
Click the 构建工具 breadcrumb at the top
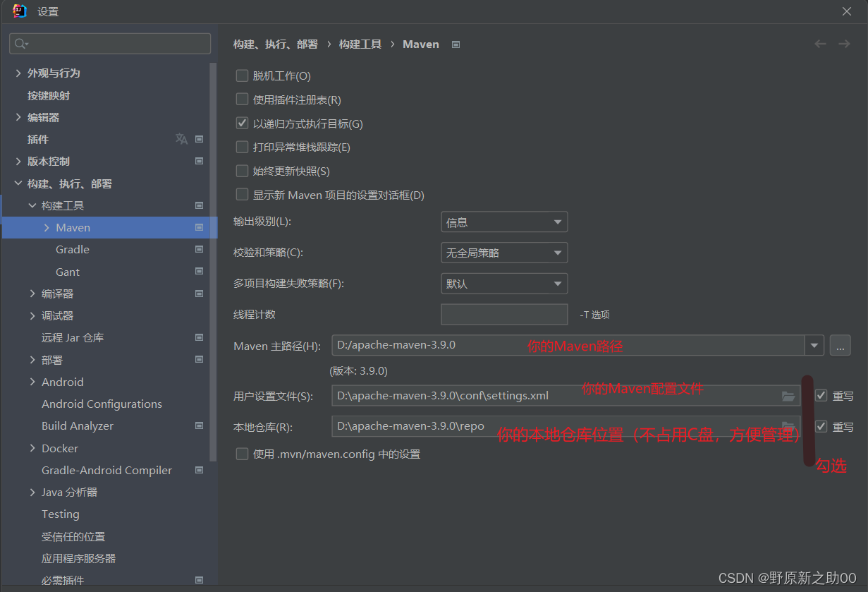pos(360,44)
